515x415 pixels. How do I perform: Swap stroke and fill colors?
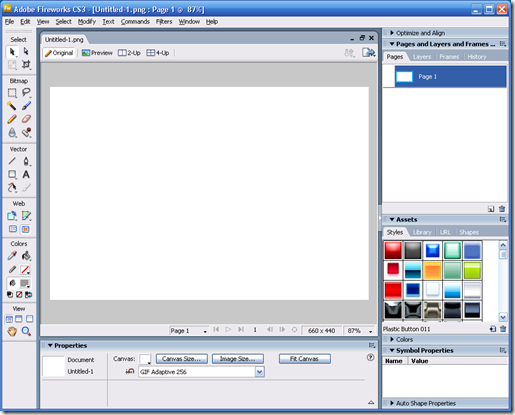tap(29, 295)
